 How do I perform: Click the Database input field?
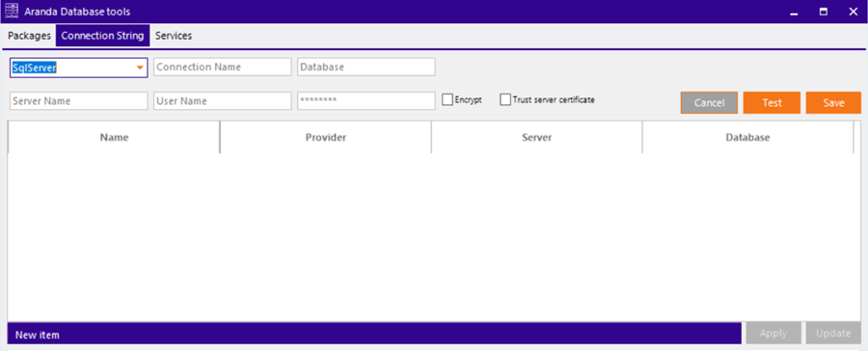[x=366, y=67]
